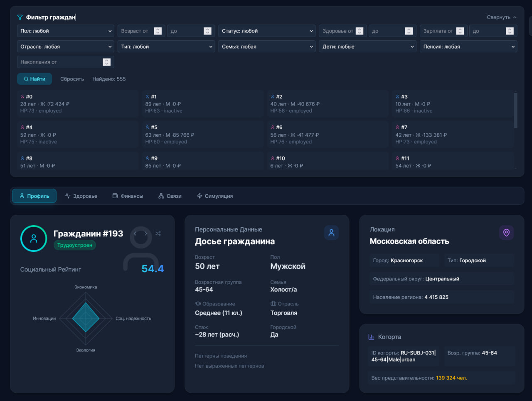Viewport: 532px width, 401px height.
Task: Switch to the Профиль tab
Action: click(x=34, y=196)
